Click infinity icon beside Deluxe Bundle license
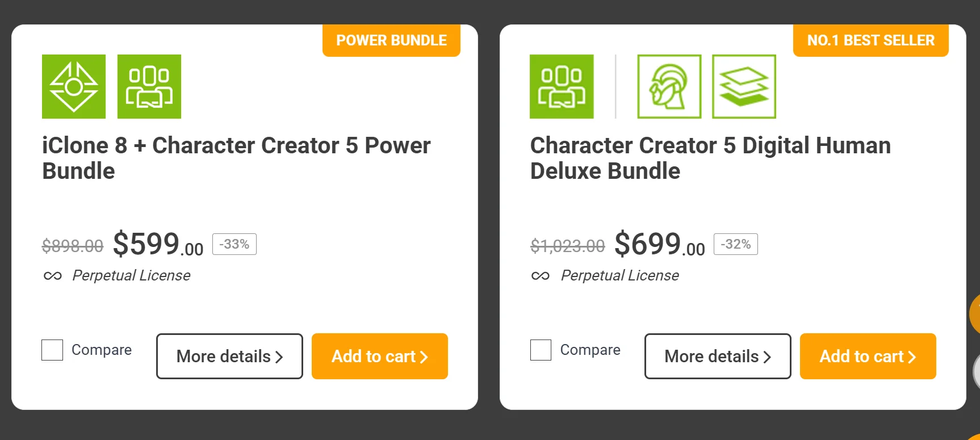980x440 pixels. pos(541,276)
